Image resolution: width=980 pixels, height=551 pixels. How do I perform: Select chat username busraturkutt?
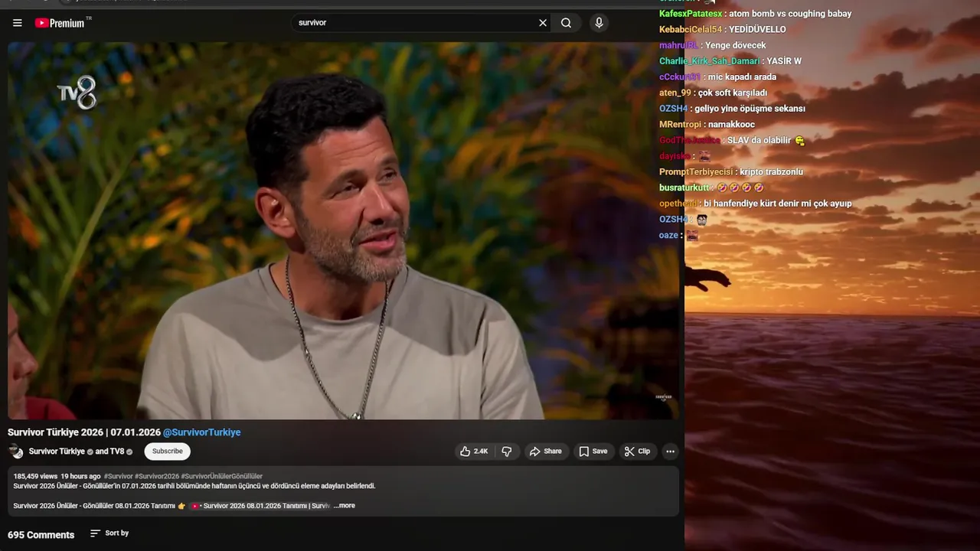click(x=684, y=187)
